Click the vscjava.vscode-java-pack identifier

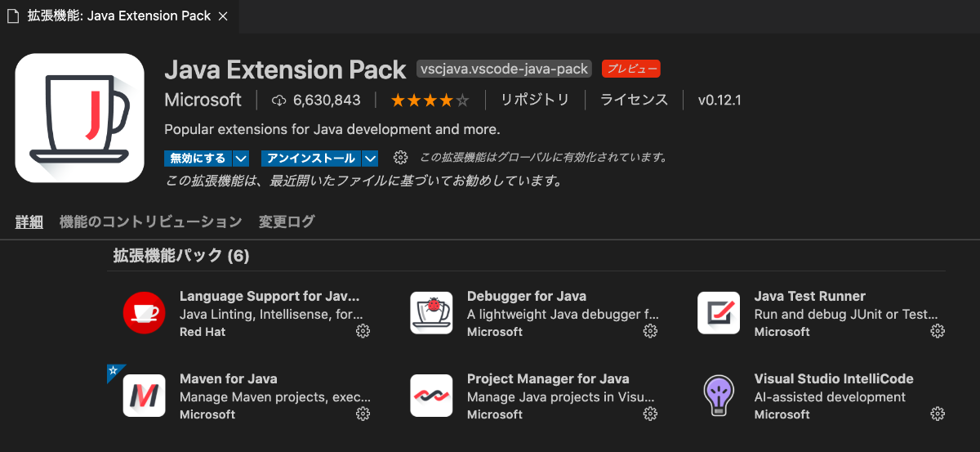pyautogui.click(x=504, y=69)
